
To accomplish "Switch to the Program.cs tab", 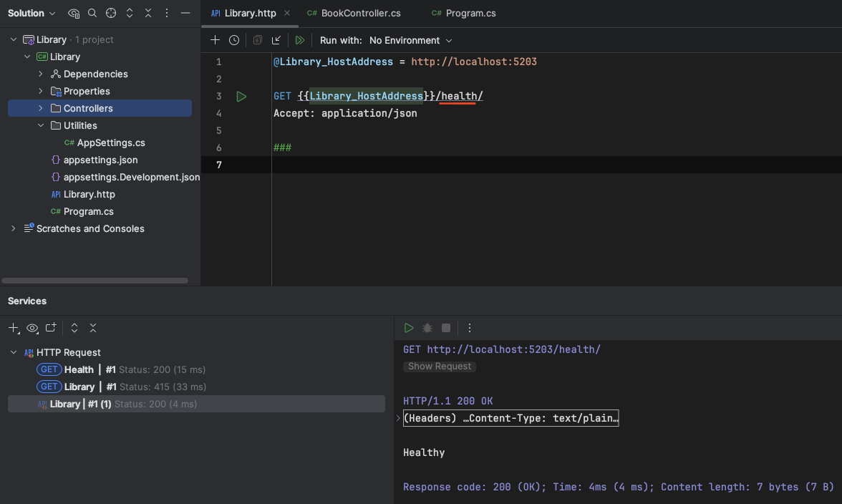I will tap(470, 14).
